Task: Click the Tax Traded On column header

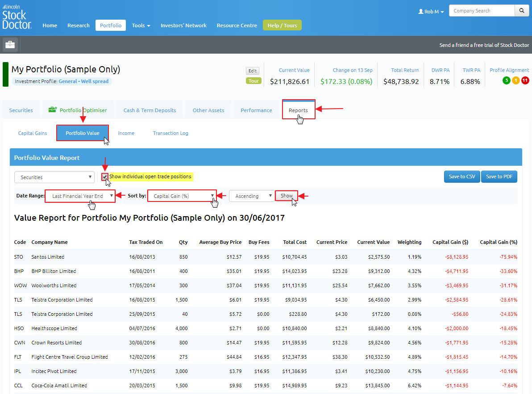Action: coord(146,242)
